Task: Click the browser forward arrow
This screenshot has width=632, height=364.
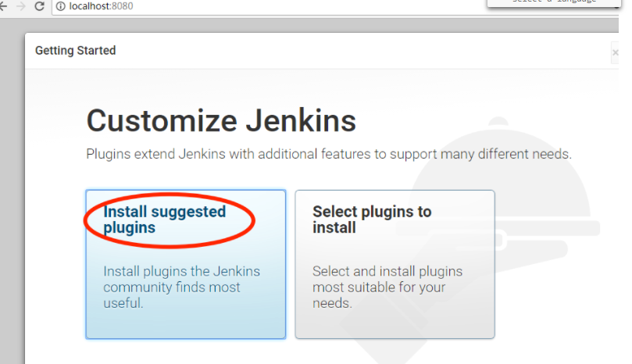Action: click(20, 6)
